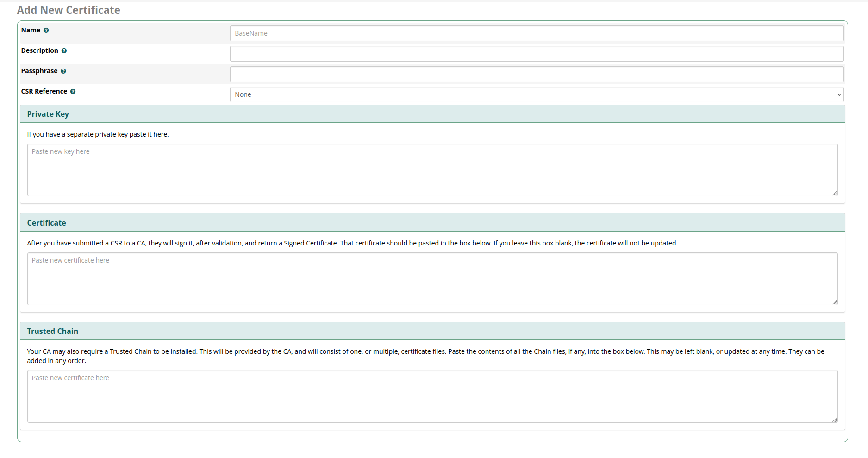Image resolution: width=868 pixels, height=458 pixels.
Task: Click the 'If you have a separate private key' text
Action: point(98,134)
